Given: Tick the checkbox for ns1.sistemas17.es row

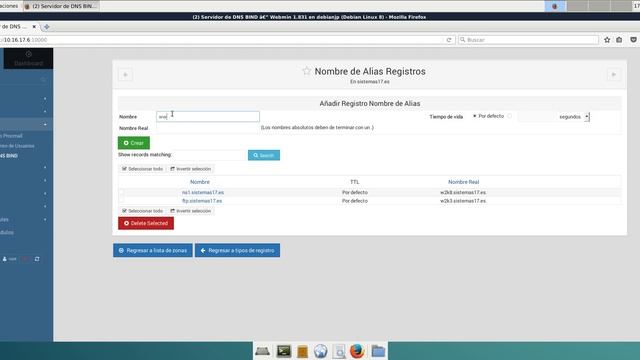Looking at the screenshot, I should pyautogui.click(x=121, y=192).
